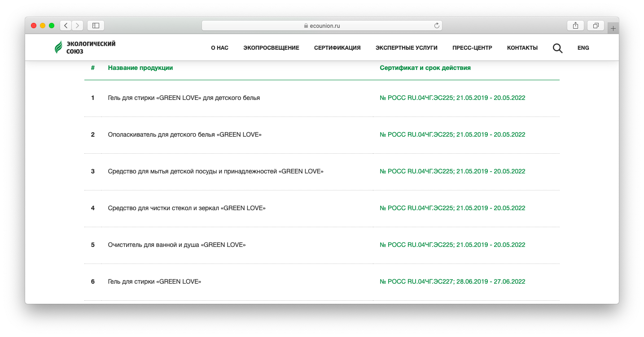Viewport: 644px width, 337px height.
Task: Click the ecounion.ru address bar
Action: click(x=322, y=26)
